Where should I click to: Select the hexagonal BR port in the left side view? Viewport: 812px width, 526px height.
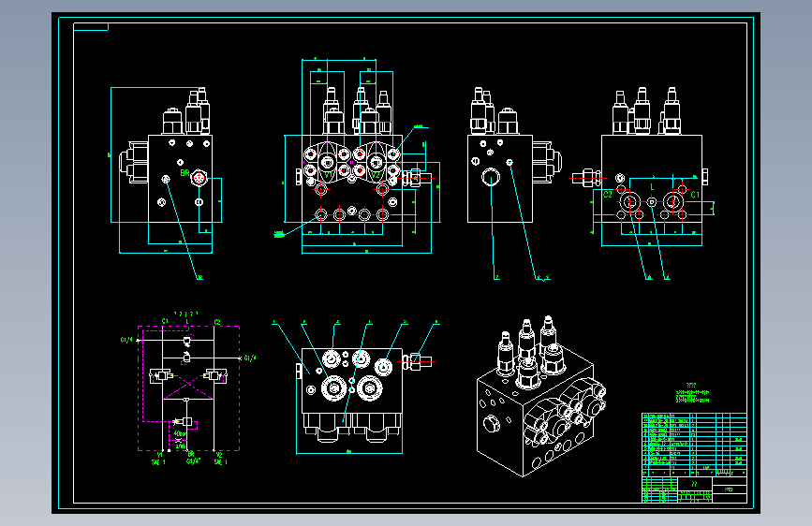tap(199, 178)
